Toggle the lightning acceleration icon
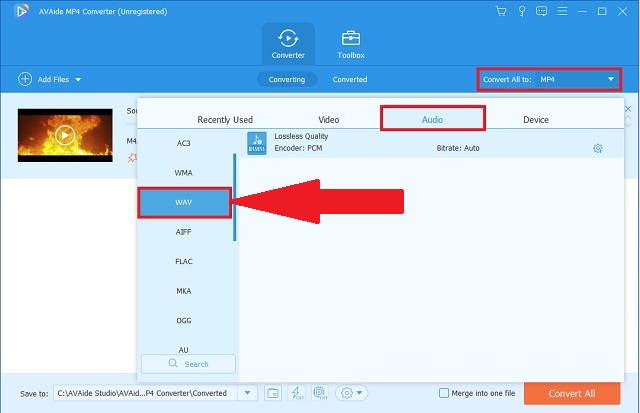640x413 pixels. pos(296,393)
